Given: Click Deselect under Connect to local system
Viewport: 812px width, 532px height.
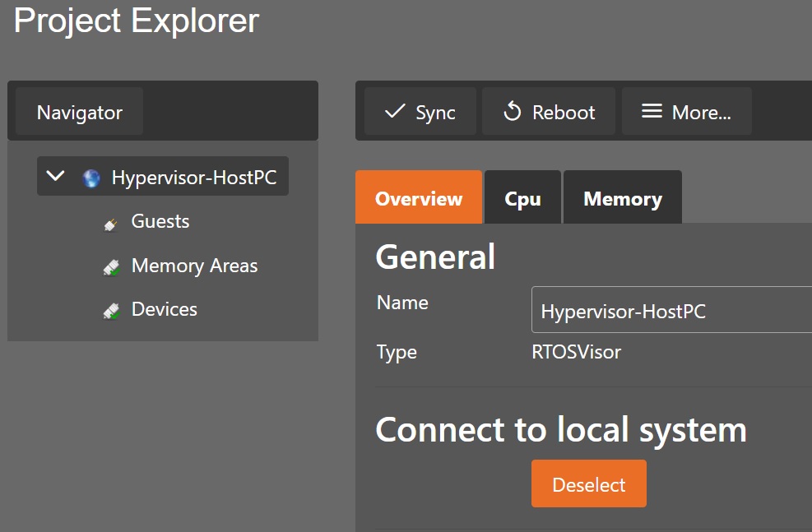Looking at the screenshot, I should [588, 483].
